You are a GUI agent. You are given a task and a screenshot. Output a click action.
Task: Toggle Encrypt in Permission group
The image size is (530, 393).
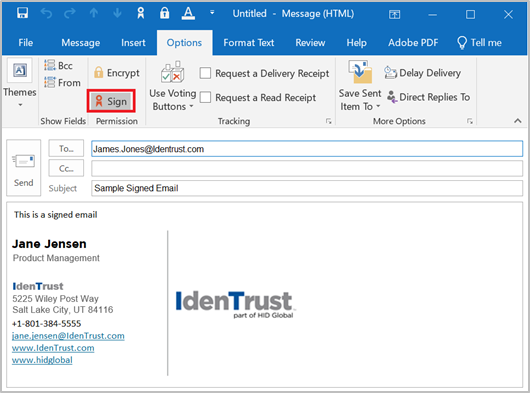pyautogui.click(x=117, y=73)
